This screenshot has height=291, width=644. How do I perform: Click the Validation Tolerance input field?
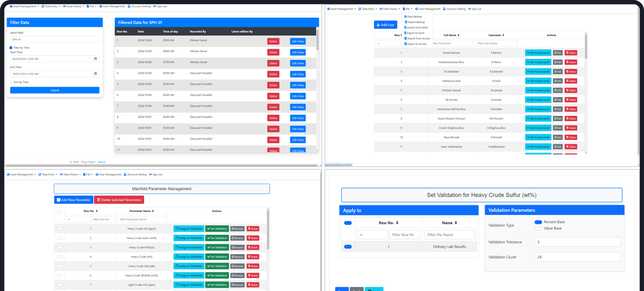point(577,242)
